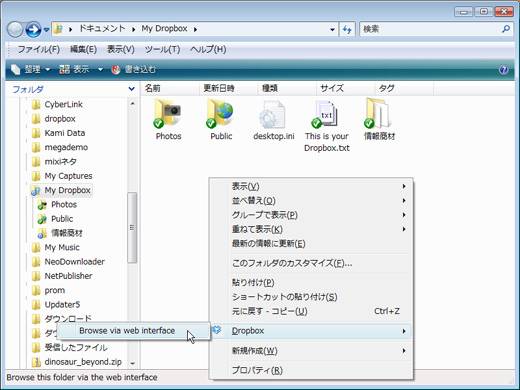The width and height of the screenshot is (520, 390).
Task: Click the back navigation button
Action: [15, 29]
